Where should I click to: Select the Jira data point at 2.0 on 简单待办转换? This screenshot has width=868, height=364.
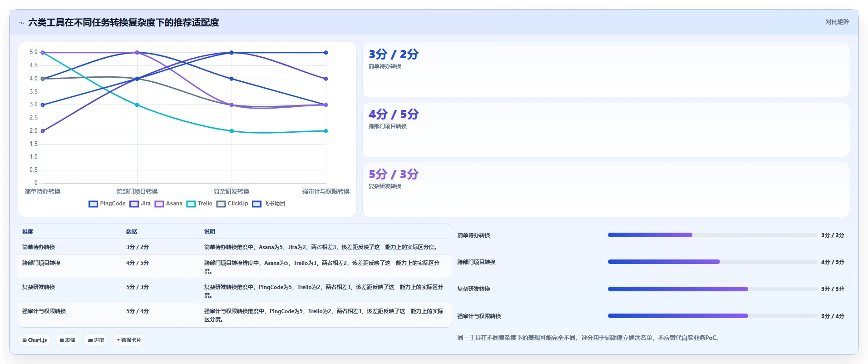click(x=43, y=131)
